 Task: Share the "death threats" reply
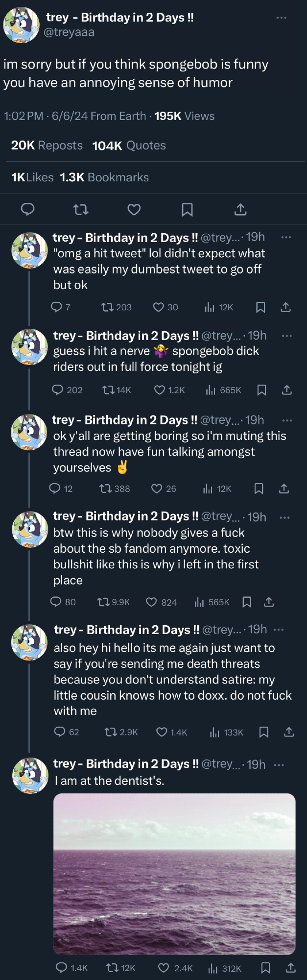[289, 732]
